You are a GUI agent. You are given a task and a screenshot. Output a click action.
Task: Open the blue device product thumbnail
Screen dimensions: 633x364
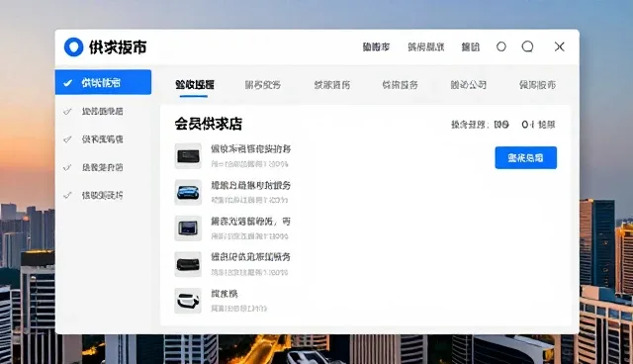tap(188, 192)
